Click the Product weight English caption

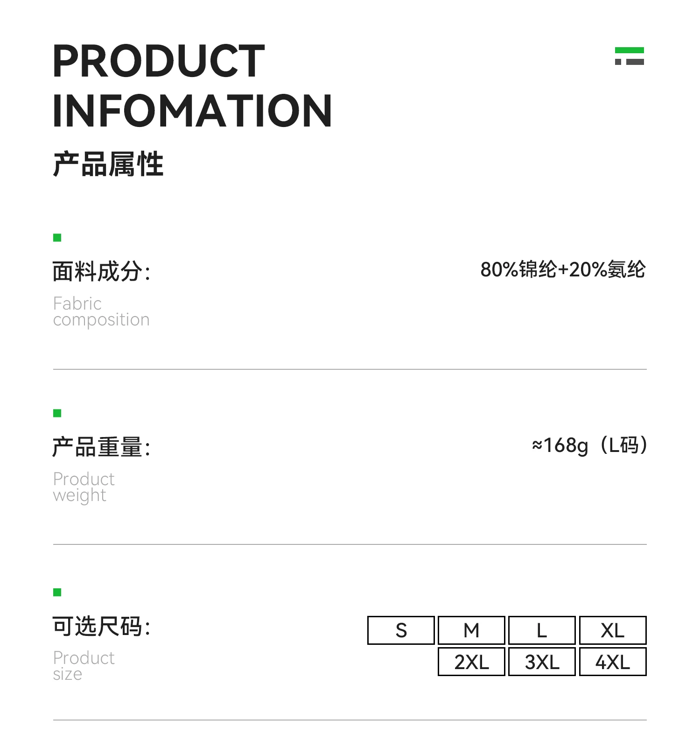[84, 487]
